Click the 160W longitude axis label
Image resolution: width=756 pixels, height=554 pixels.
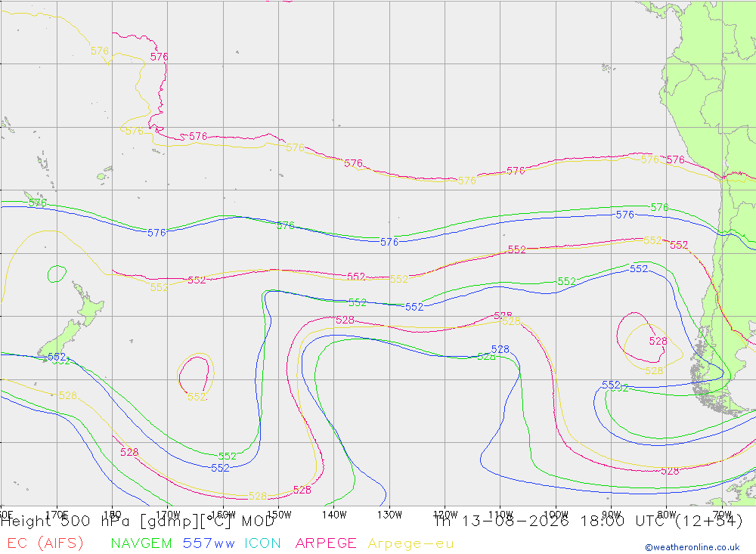223,515
